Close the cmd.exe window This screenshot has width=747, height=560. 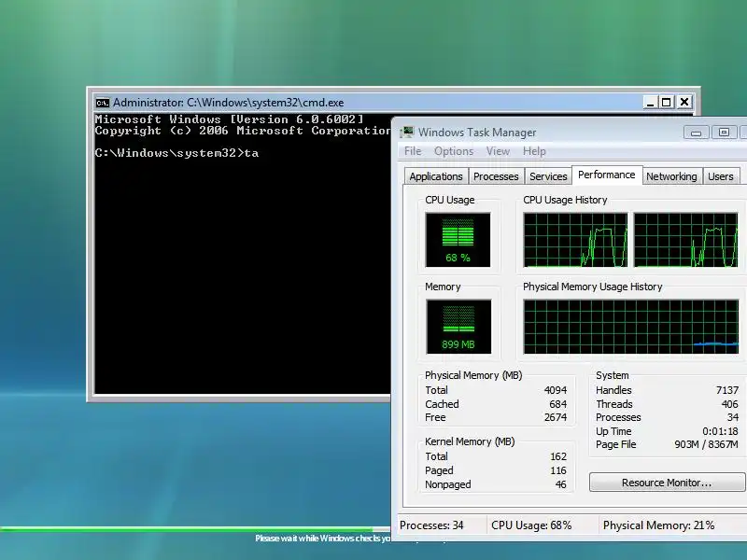[x=684, y=102]
